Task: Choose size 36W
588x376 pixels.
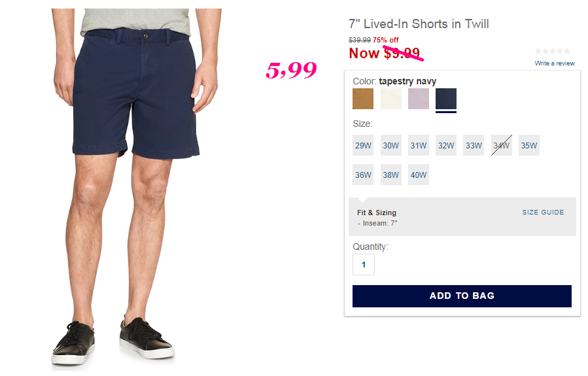Action: tap(362, 175)
